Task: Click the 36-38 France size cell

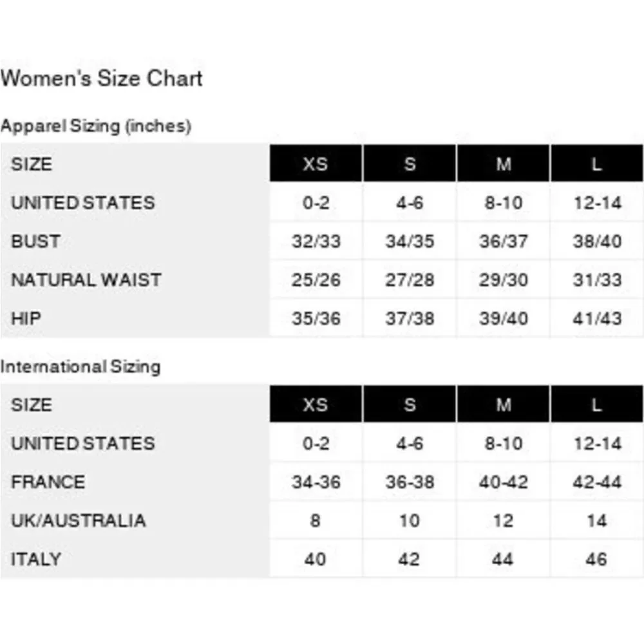Action: pyautogui.click(x=410, y=482)
